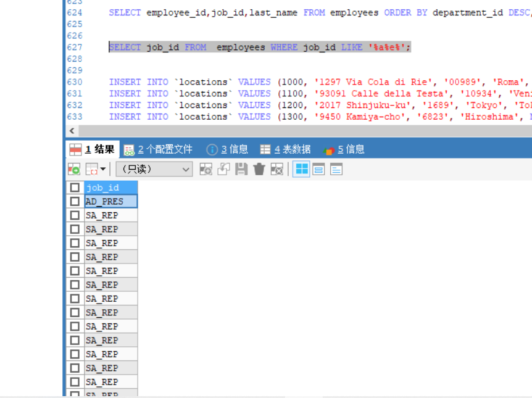Viewport: 532px width, 398px height.
Task: Check the checkbox on the first SA_REP row
Action: click(75, 215)
